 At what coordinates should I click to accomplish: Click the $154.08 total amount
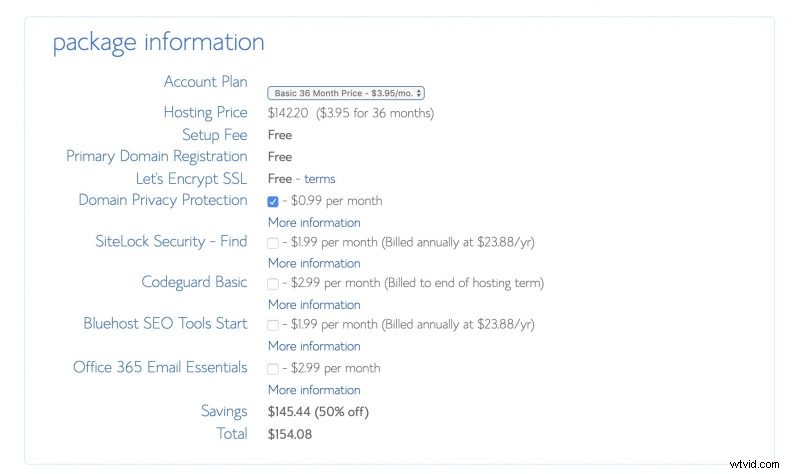(291, 433)
